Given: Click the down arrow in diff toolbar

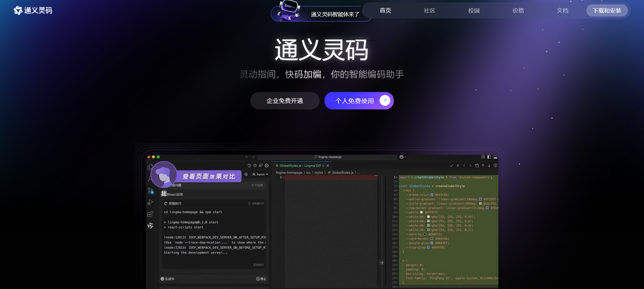Looking at the screenshot, I should point(489,165).
